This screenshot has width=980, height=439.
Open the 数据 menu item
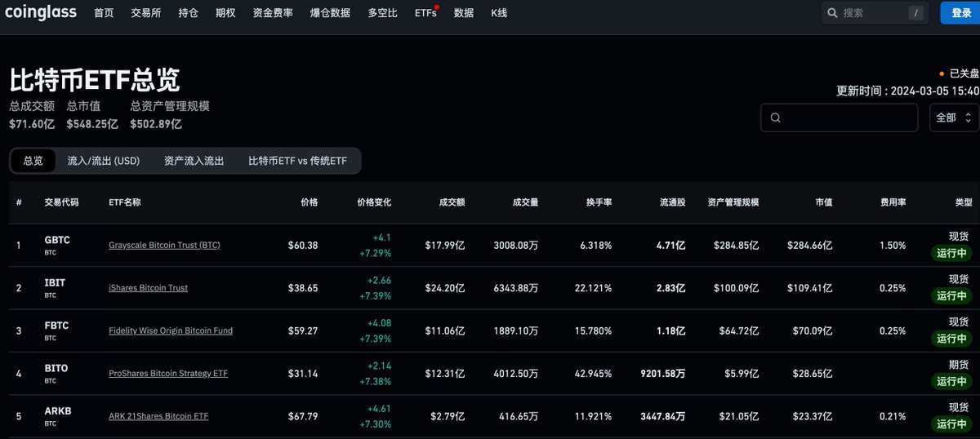point(464,13)
